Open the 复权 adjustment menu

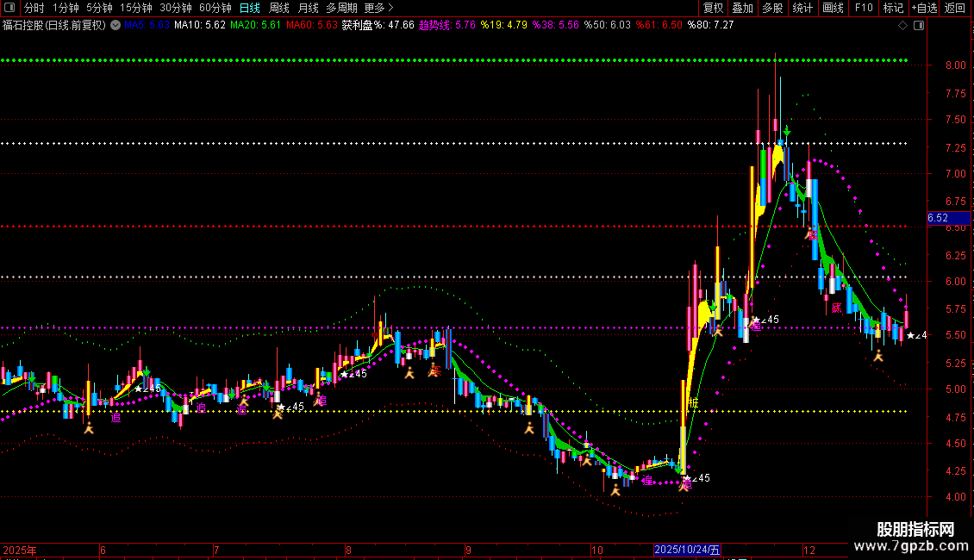pyautogui.click(x=713, y=8)
